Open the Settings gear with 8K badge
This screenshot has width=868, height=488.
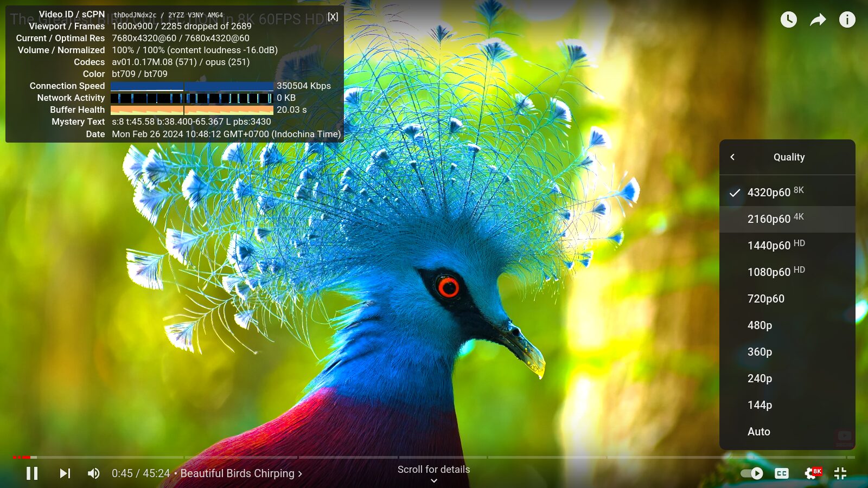click(x=812, y=473)
